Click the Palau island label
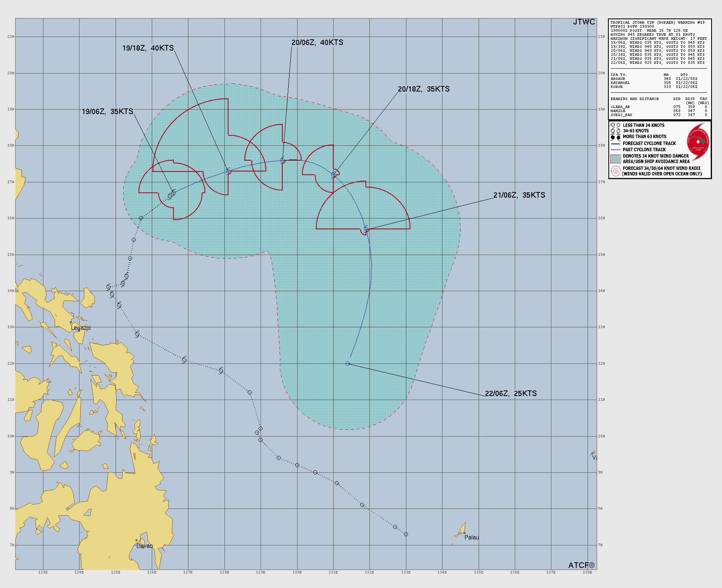Viewport: 722px width, 588px height. pyautogui.click(x=471, y=537)
